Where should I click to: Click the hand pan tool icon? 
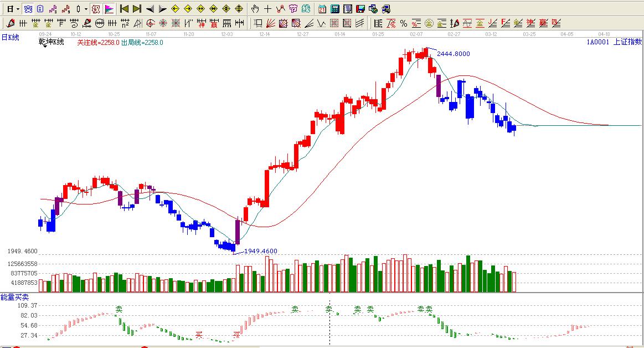(x=255, y=9)
